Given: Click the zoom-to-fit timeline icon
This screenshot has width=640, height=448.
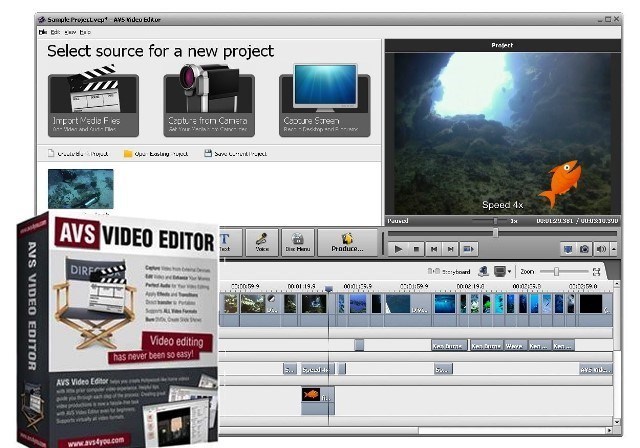Looking at the screenshot, I should point(596,272).
